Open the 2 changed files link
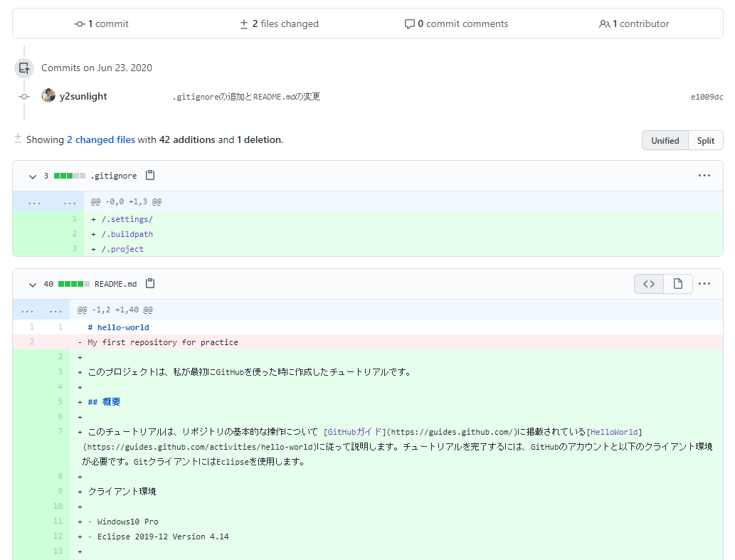This screenshot has width=735, height=560. (x=100, y=139)
